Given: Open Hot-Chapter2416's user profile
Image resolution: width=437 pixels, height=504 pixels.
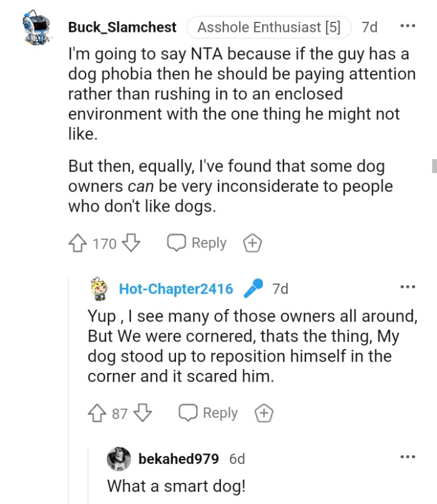Looking at the screenshot, I should 176,289.
